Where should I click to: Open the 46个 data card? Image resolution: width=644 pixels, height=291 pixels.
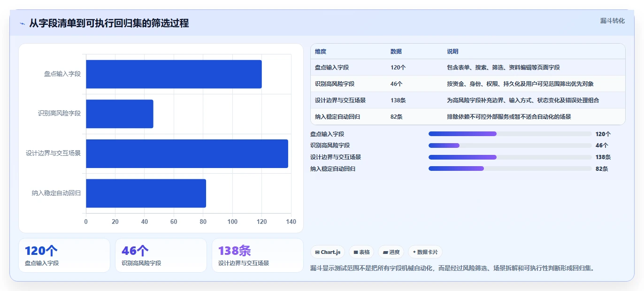(x=161, y=255)
